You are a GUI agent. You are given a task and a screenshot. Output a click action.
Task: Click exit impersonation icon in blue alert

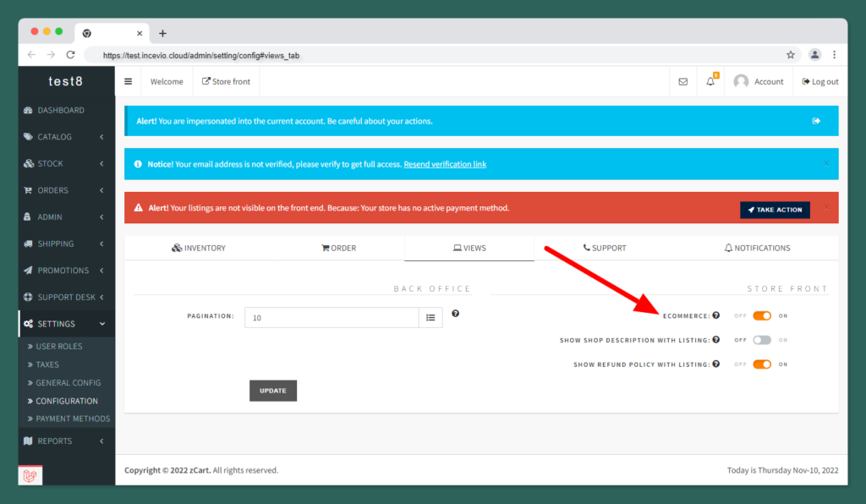coord(816,121)
